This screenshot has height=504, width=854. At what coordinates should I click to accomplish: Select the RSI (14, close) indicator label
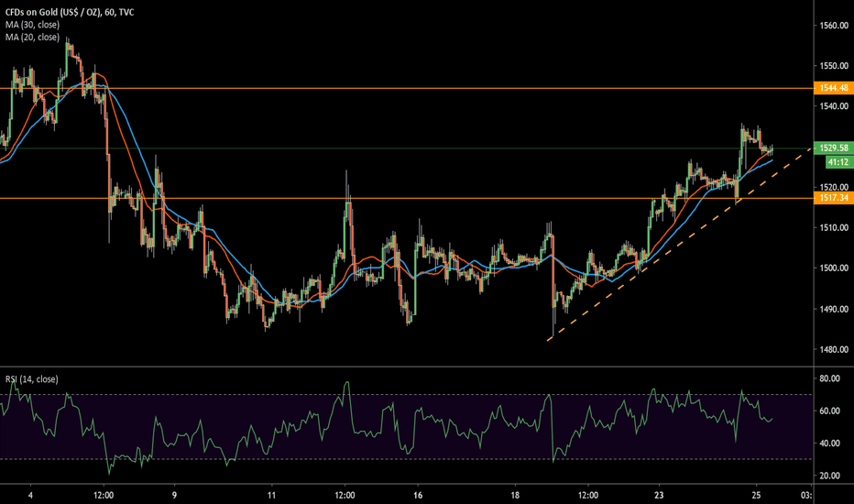tap(31, 379)
